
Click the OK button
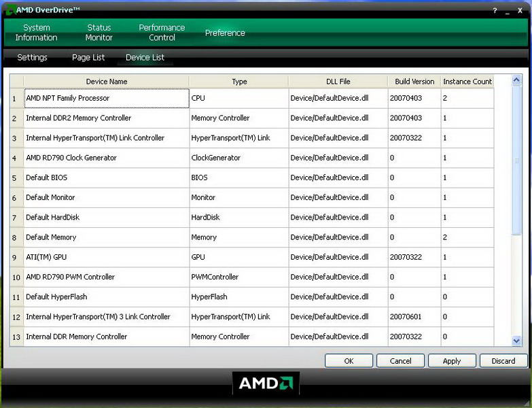pyautogui.click(x=349, y=361)
